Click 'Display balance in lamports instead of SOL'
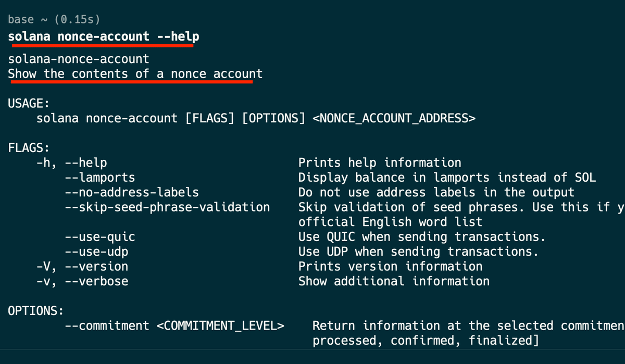 tap(447, 178)
